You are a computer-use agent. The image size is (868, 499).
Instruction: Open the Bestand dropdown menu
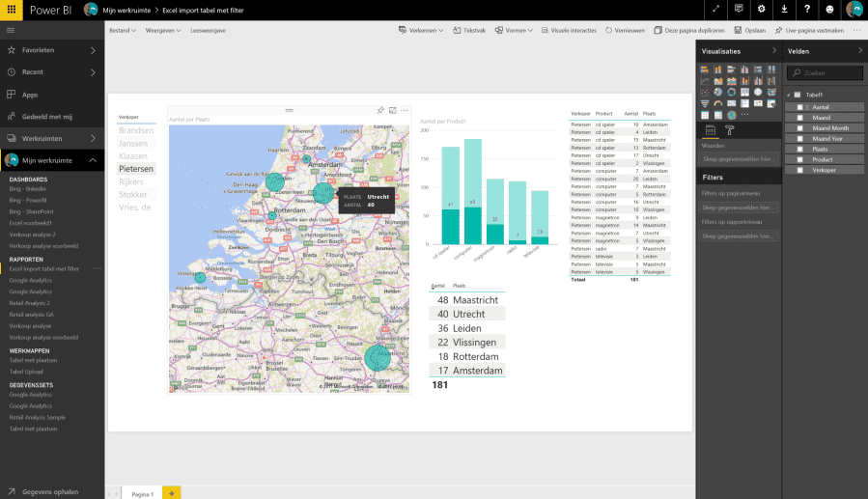point(123,31)
